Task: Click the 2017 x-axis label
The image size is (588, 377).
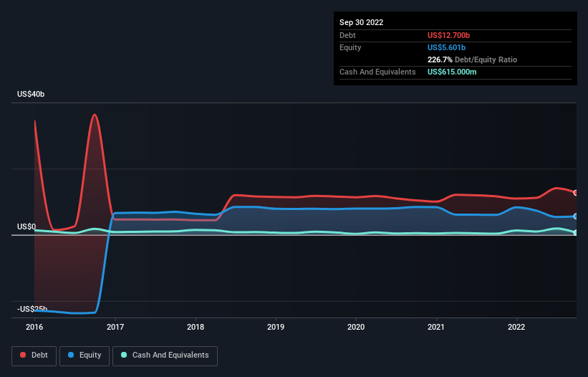Action: [x=115, y=327]
